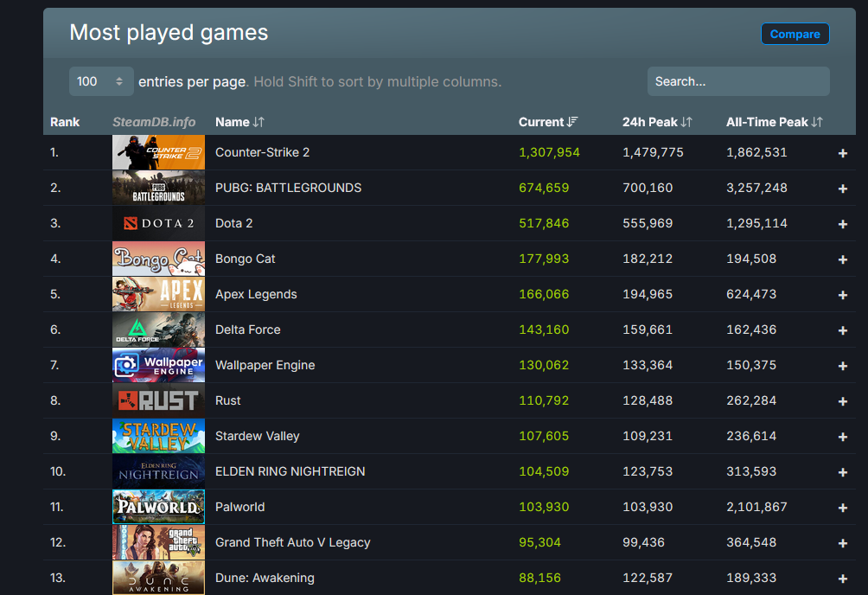Viewport: 868px width, 595px height.
Task: Sort the table by Current players column
Action: point(548,122)
